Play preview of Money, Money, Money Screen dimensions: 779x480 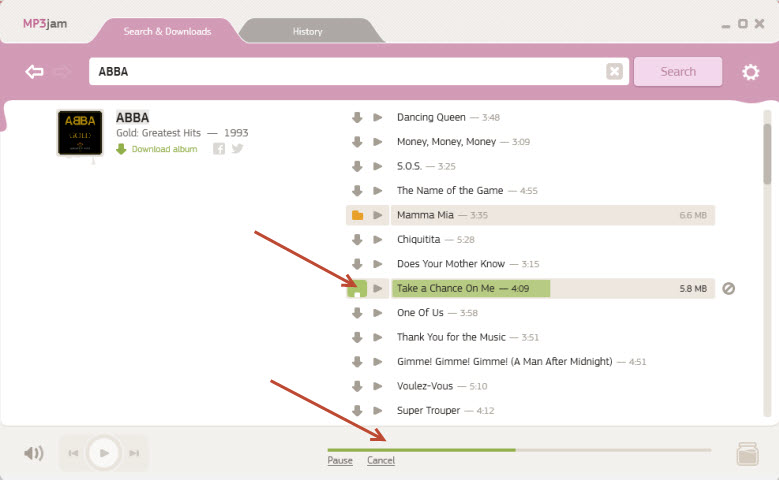[x=378, y=142]
